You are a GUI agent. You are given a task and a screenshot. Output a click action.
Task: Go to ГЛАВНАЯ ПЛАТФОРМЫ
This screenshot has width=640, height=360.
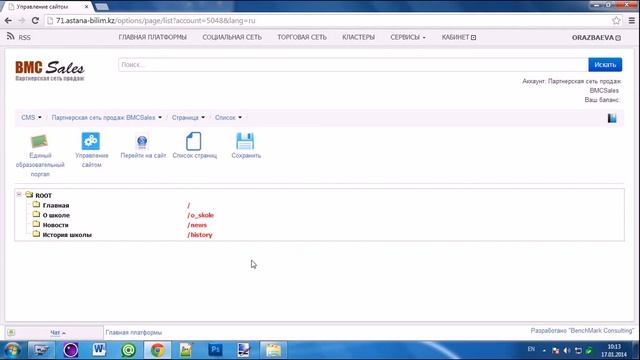tap(153, 37)
